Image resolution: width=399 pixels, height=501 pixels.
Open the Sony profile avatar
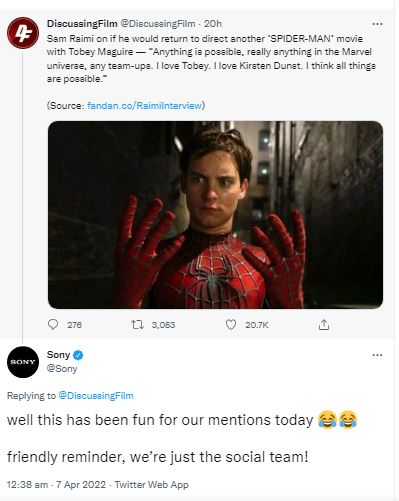pos(23,362)
